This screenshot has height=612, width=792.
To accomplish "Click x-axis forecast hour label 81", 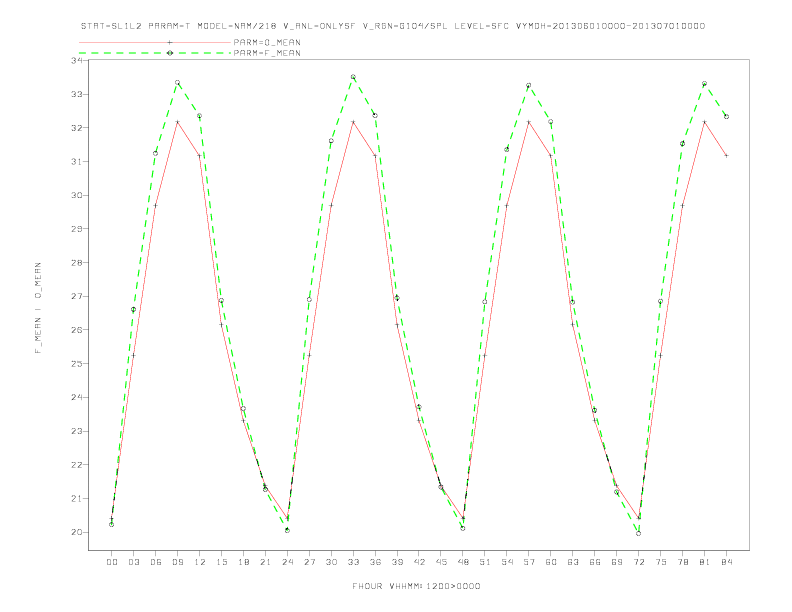I will 705,562.
